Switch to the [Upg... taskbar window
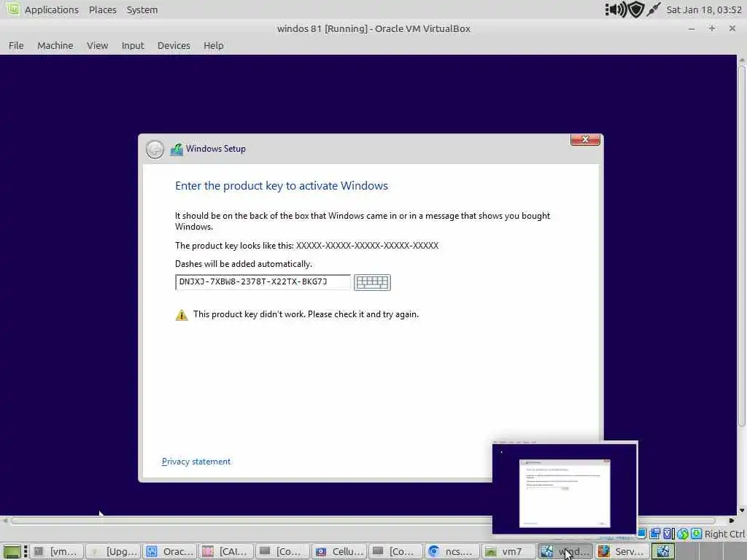Screen dimensions: 747x560 tap(113, 551)
